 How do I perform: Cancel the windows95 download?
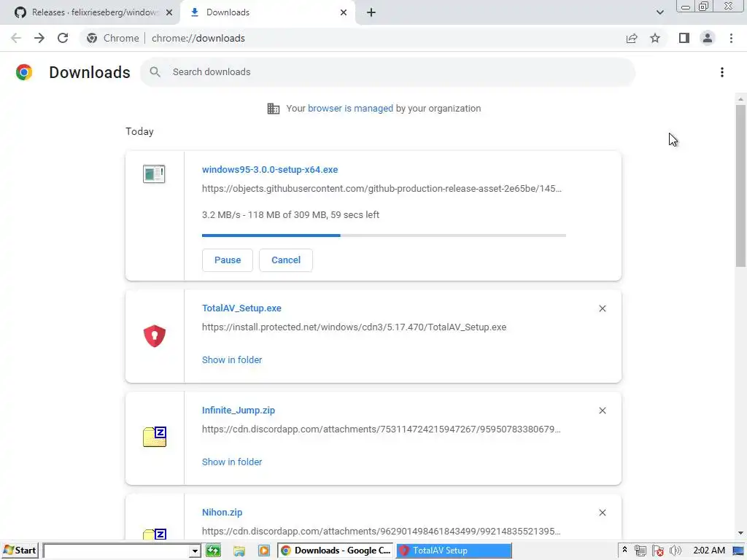point(286,260)
